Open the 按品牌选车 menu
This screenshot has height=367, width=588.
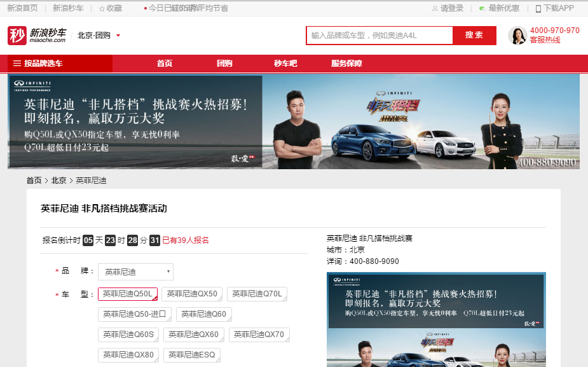pos(60,64)
